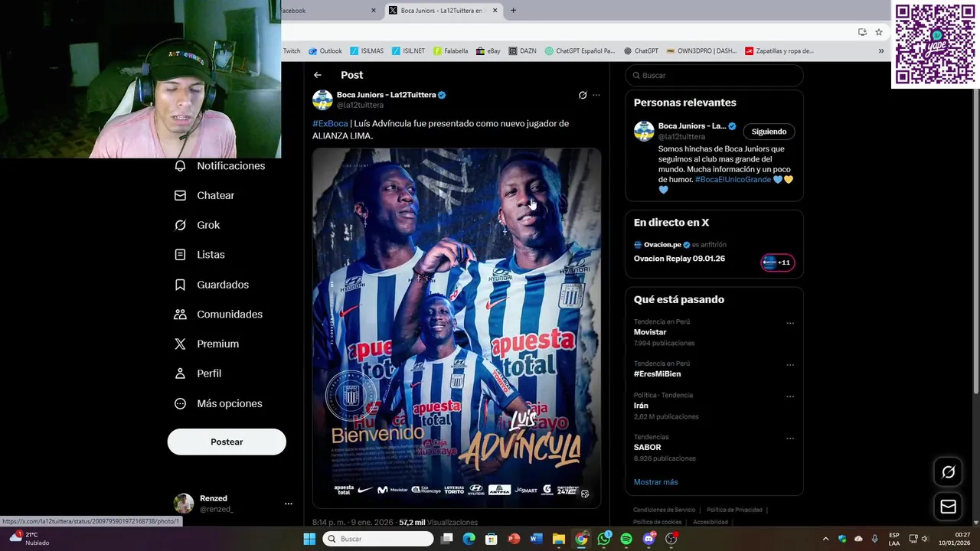Open ChatGPT Español bookmark
This screenshot has height=551, width=980.
click(580, 51)
